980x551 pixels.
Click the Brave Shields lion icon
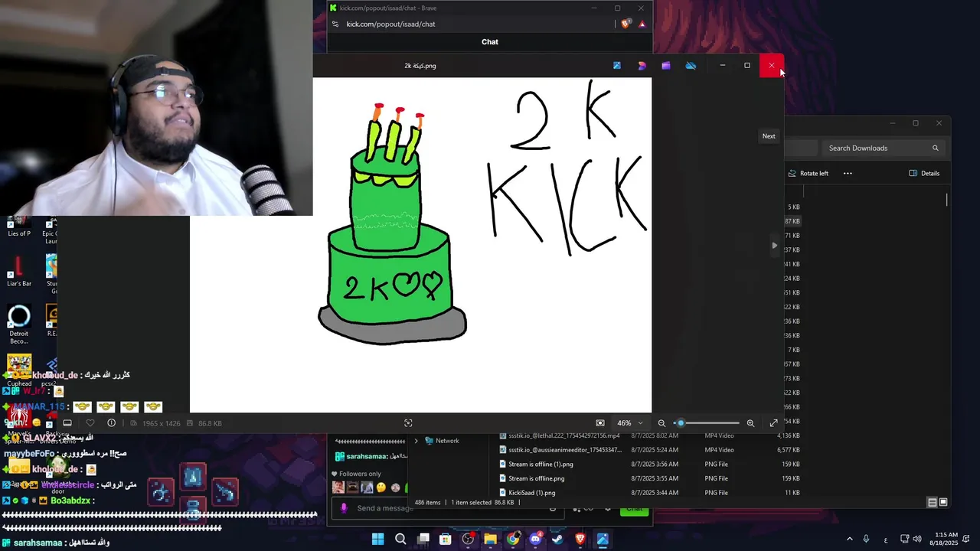(626, 24)
